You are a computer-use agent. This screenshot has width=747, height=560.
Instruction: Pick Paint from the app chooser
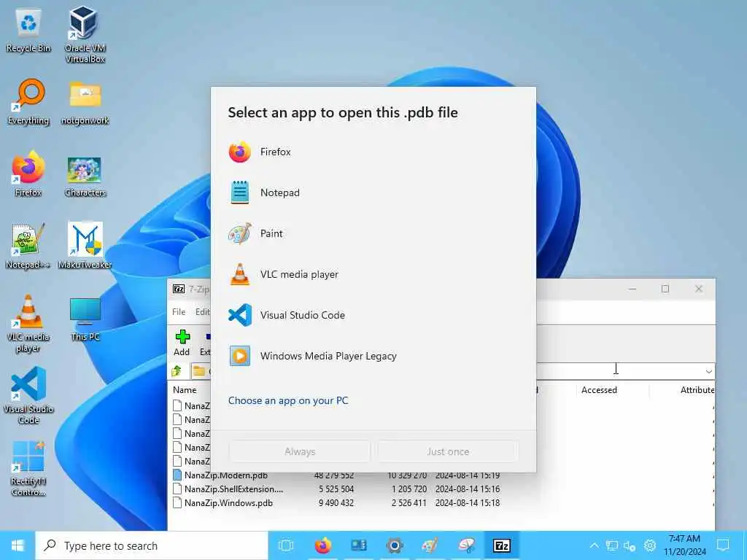(x=373, y=234)
